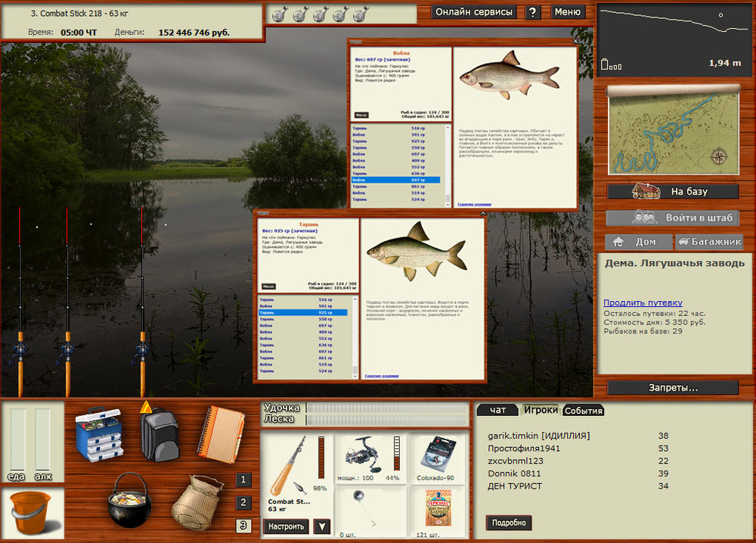
Task: Select rod slot number 3
Action: click(x=243, y=526)
